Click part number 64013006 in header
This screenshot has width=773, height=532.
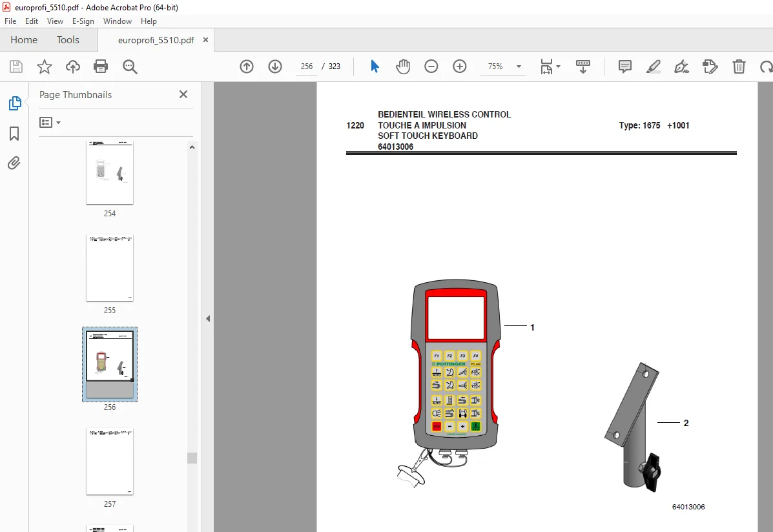tap(396, 147)
